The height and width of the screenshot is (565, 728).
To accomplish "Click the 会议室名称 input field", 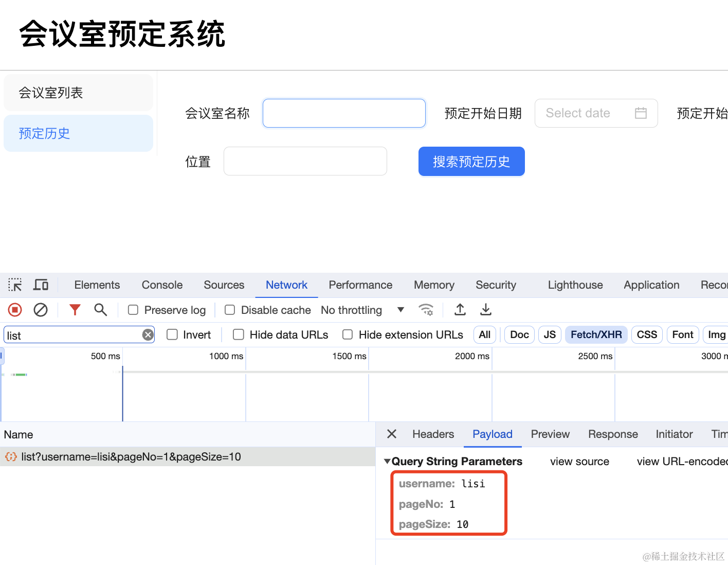I will pyautogui.click(x=344, y=113).
